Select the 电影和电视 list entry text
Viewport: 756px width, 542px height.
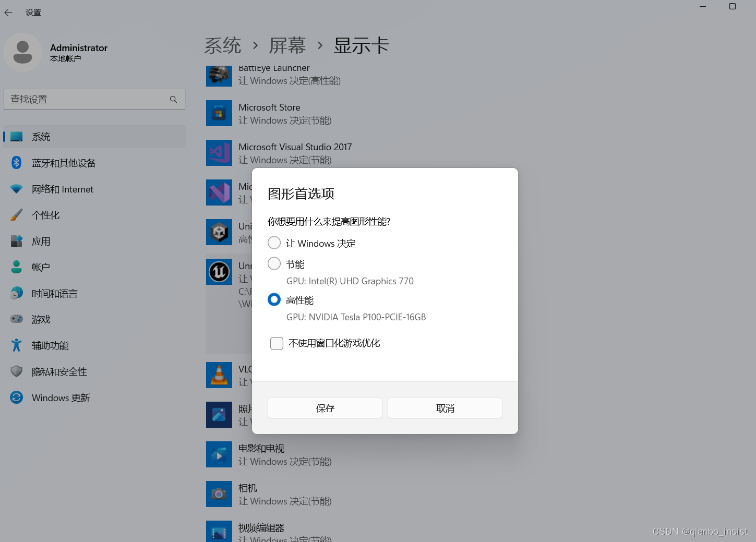(x=261, y=449)
